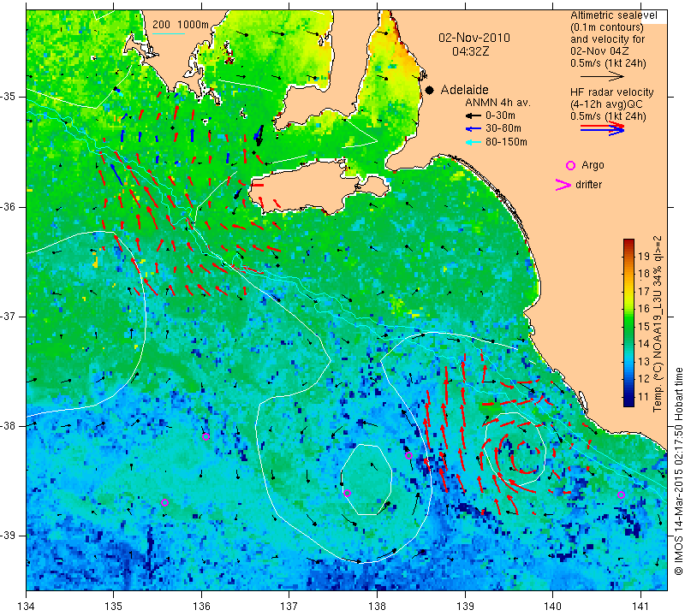Click the 'Argo' legend label text

click(x=593, y=165)
